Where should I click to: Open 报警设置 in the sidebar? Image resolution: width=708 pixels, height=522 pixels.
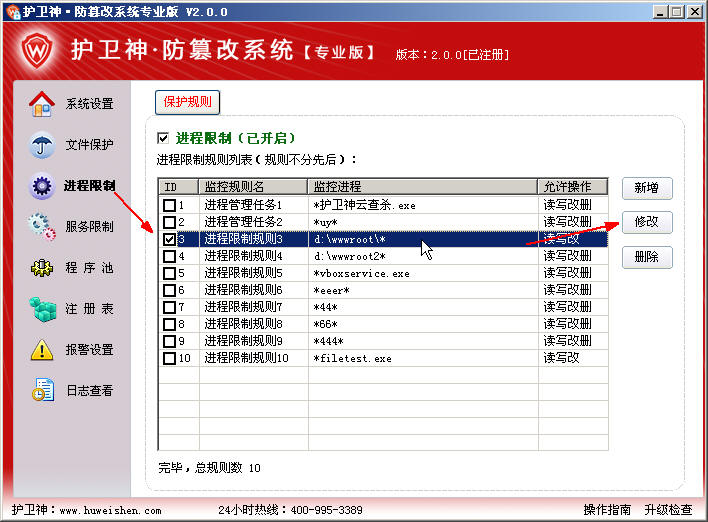pos(89,350)
